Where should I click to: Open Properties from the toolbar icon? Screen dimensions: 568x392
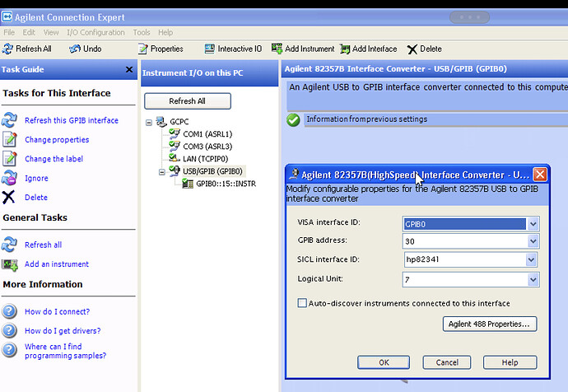[x=143, y=49]
